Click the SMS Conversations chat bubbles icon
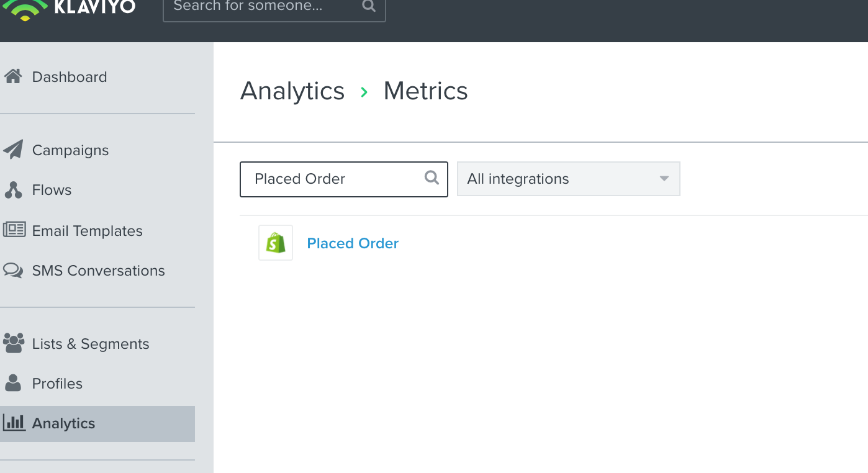Image resolution: width=868 pixels, height=473 pixels. pyautogui.click(x=13, y=270)
